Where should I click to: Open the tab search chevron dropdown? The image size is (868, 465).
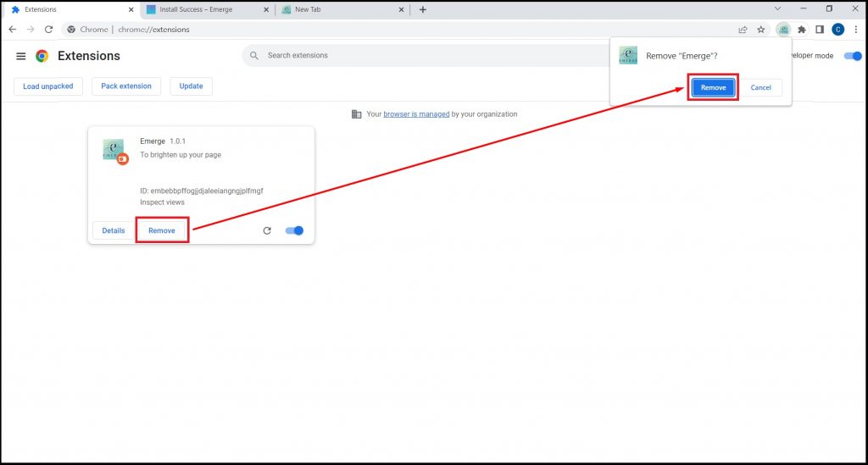[778, 8]
